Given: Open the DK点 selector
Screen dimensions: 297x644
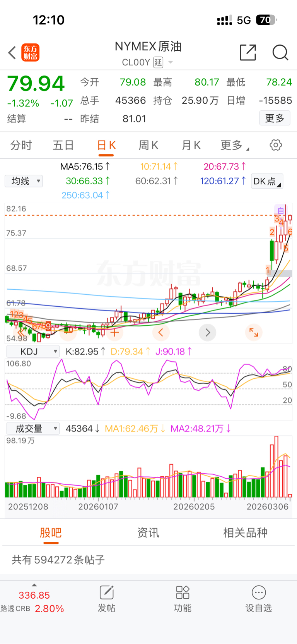Looking at the screenshot, I should click(267, 181).
